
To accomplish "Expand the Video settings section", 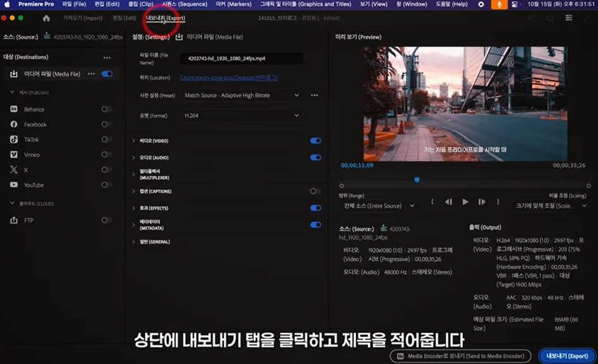I will click(133, 141).
